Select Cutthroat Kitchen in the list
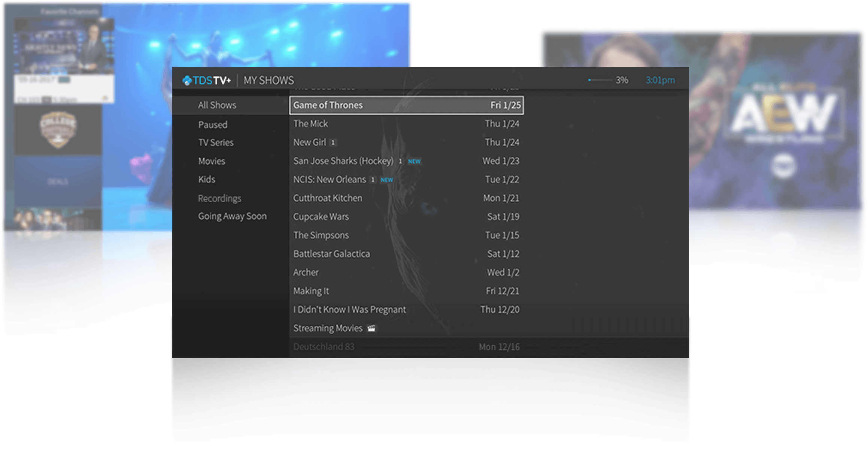Viewport: 868px width, 450px height. 406,198
